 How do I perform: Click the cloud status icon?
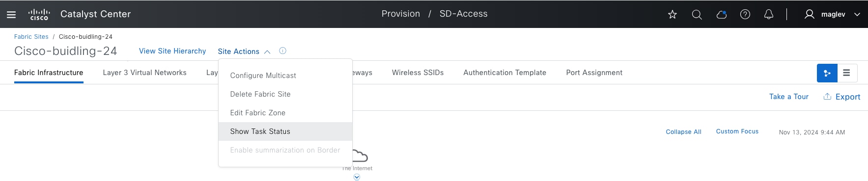click(721, 15)
